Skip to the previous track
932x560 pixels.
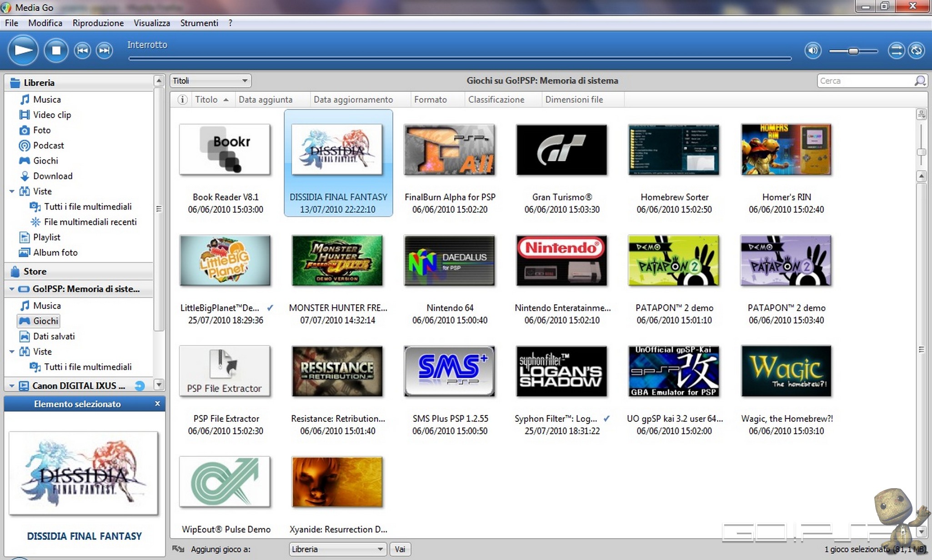click(82, 50)
